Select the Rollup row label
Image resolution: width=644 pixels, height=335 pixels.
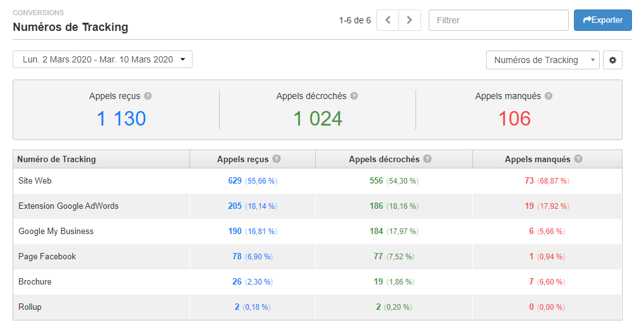point(30,307)
